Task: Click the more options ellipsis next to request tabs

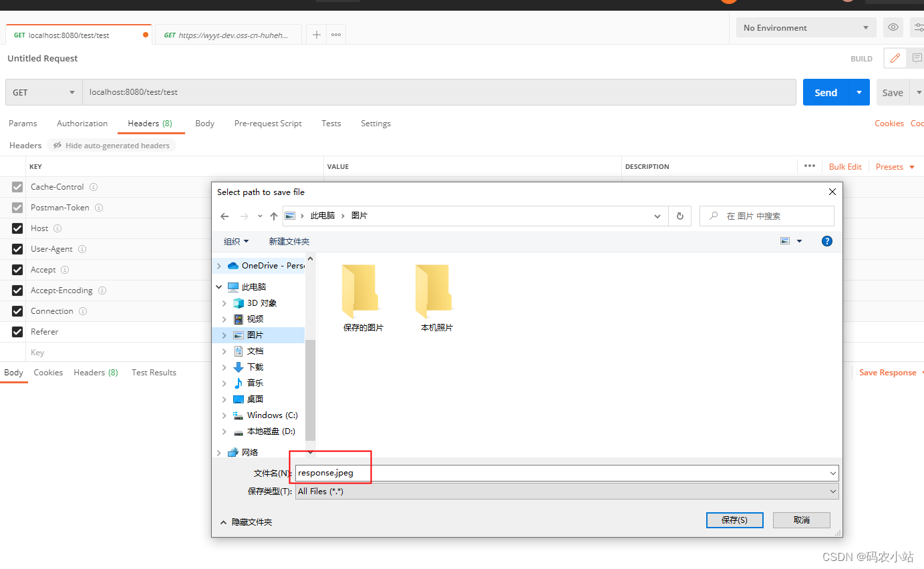Action: click(x=335, y=34)
